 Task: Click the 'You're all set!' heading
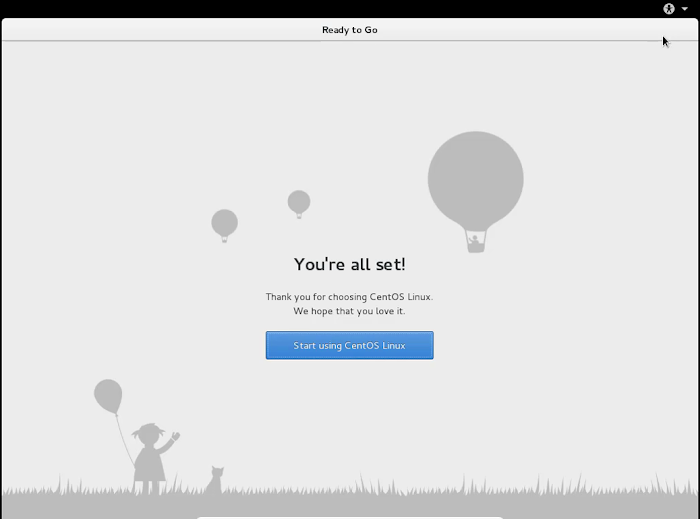350,264
